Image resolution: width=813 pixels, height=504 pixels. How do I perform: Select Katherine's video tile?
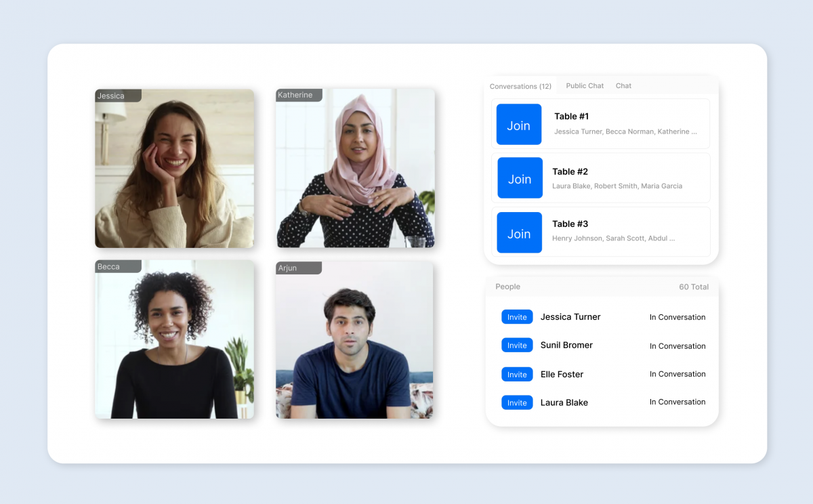pos(355,169)
